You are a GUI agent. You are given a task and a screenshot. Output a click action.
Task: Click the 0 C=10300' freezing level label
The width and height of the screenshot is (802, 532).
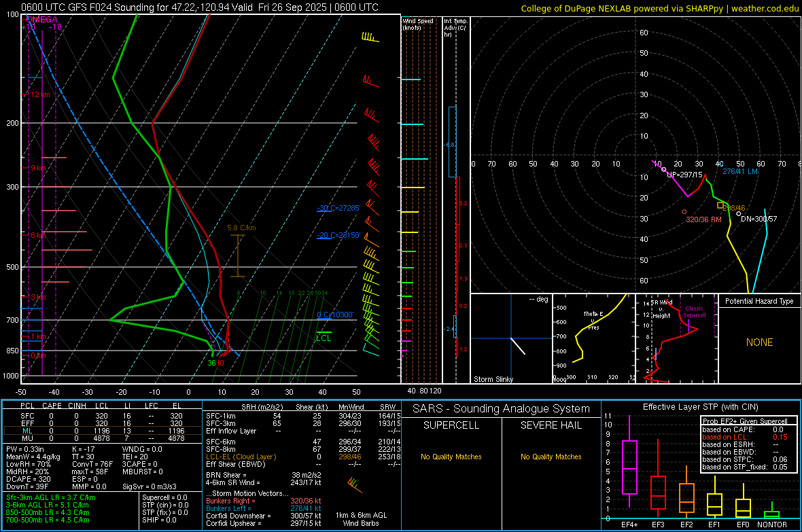[335, 315]
